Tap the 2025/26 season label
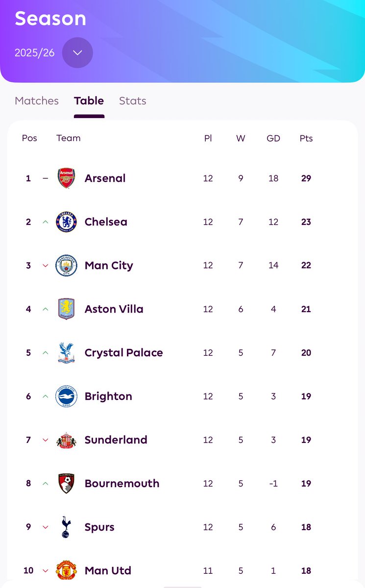Screen dimensions: 365x588 34,53
